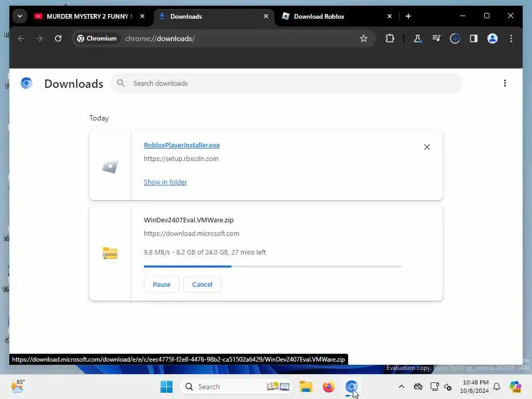The height and width of the screenshot is (399, 532).
Task: Open the Extensions puzzle icon
Action: coord(390,38)
